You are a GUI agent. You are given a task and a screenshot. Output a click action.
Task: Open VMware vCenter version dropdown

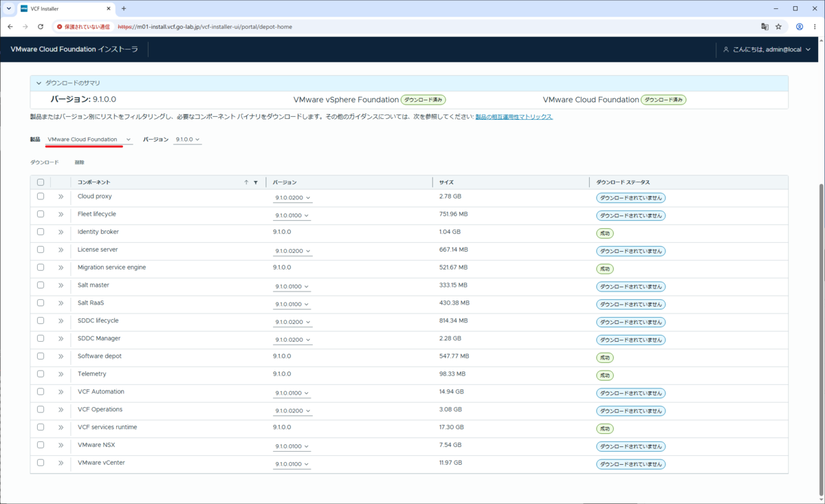pyautogui.click(x=293, y=464)
